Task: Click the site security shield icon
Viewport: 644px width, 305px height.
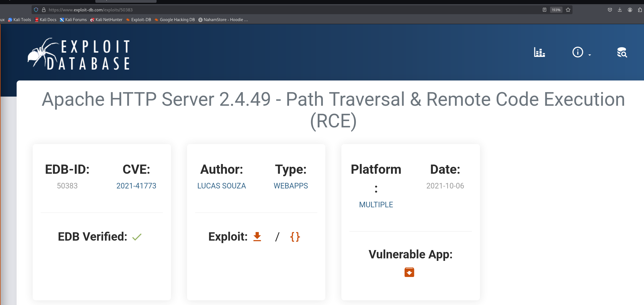Action: click(x=36, y=10)
